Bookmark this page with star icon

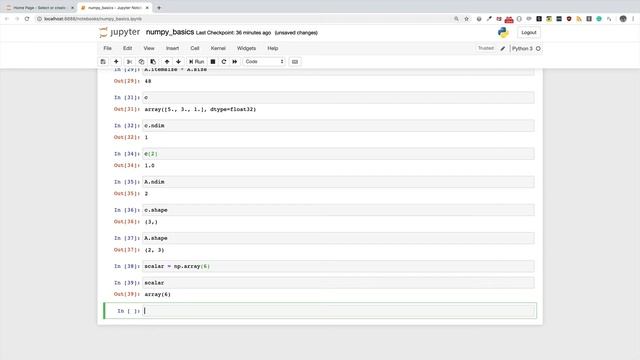pos(467,19)
